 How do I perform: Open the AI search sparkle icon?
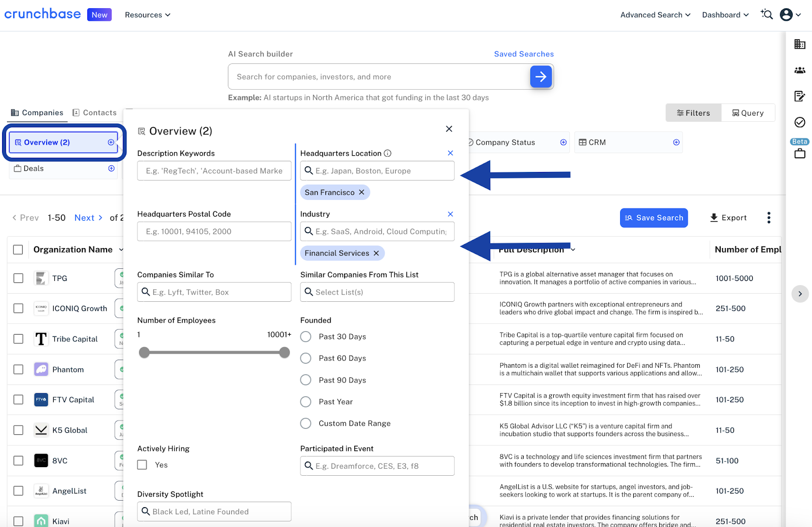tap(766, 14)
